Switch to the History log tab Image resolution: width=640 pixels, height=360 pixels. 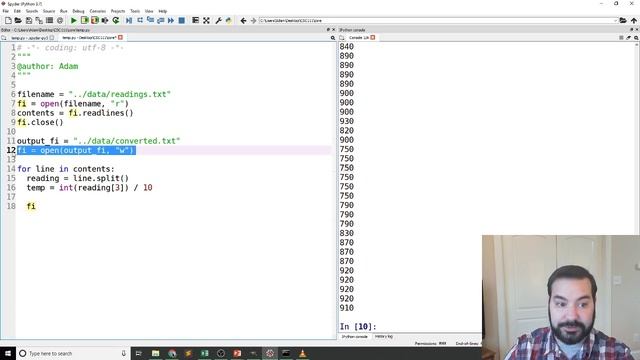click(x=384, y=337)
